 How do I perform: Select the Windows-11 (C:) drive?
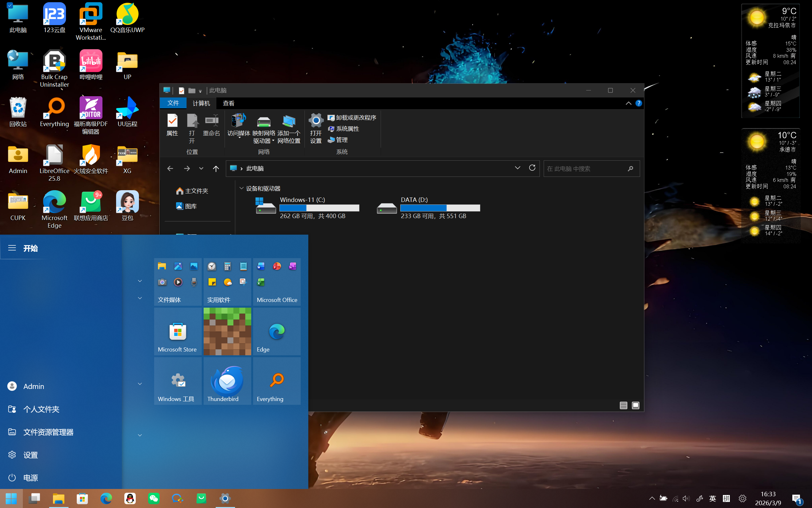307,208
